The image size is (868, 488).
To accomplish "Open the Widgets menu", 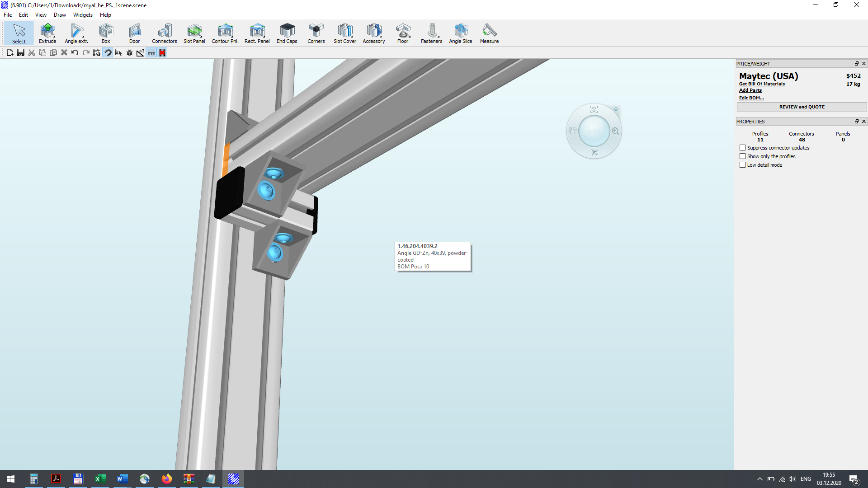I will click(83, 15).
